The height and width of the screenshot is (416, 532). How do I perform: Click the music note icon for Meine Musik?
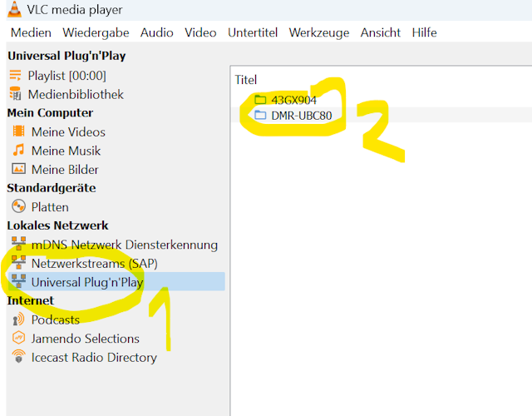point(18,150)
